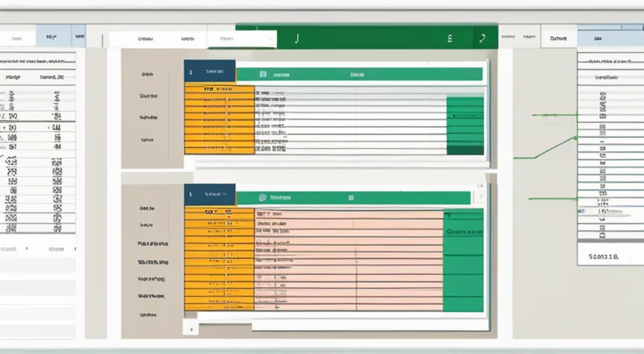
Task: Select the dark blue header cell of upper table
Action: [209, 72]
